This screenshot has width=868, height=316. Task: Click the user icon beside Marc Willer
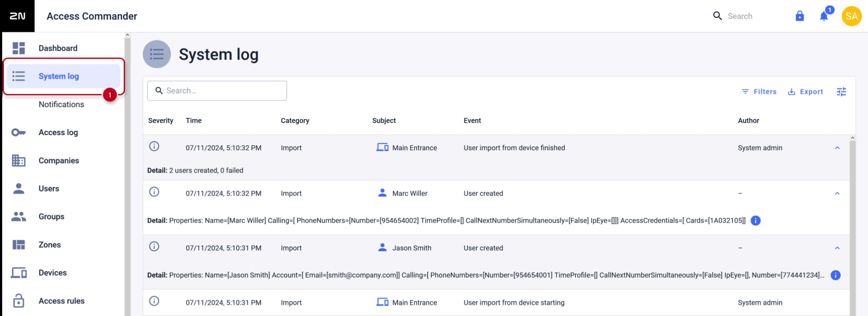pos(382,193)
